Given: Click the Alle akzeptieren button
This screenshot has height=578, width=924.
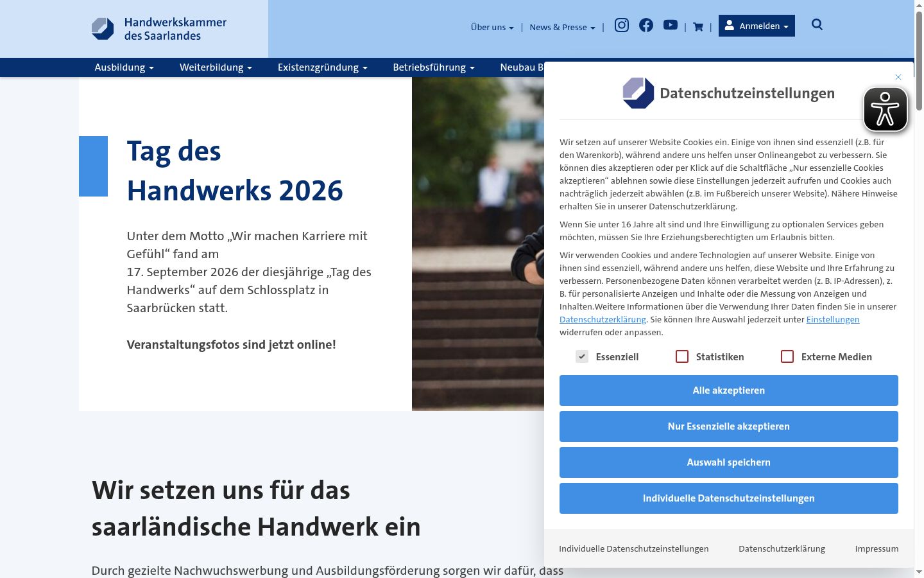Looking at the screenshot, I should point(729,390).
